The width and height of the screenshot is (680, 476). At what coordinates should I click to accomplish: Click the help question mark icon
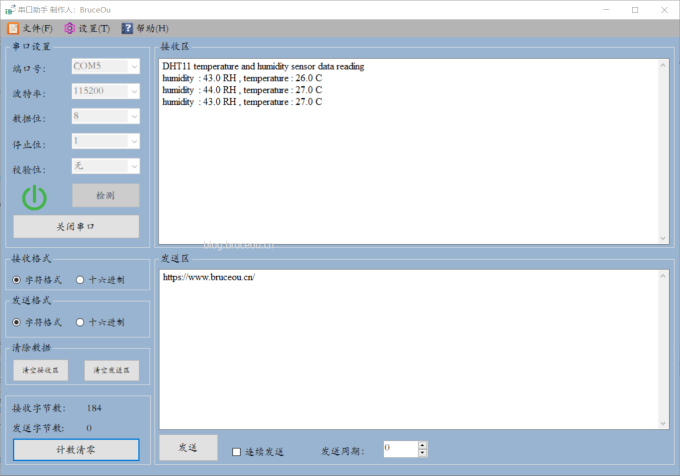(127, 28)
